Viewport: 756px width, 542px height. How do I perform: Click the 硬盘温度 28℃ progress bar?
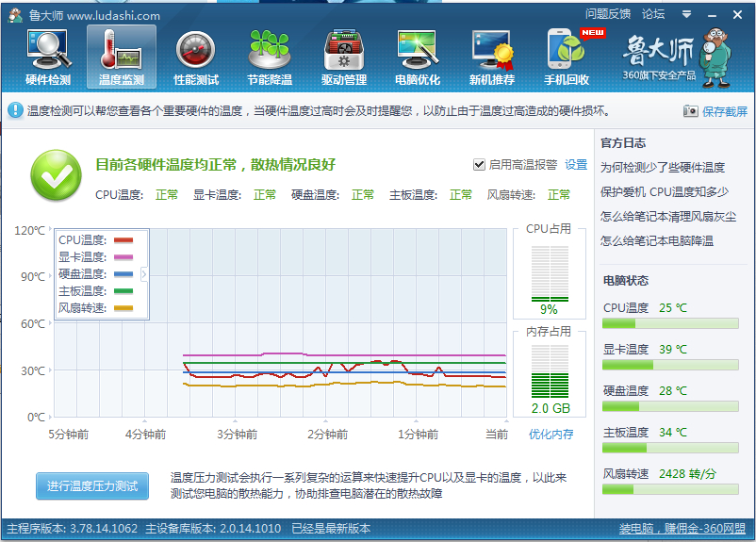click(x=670, y=406)
